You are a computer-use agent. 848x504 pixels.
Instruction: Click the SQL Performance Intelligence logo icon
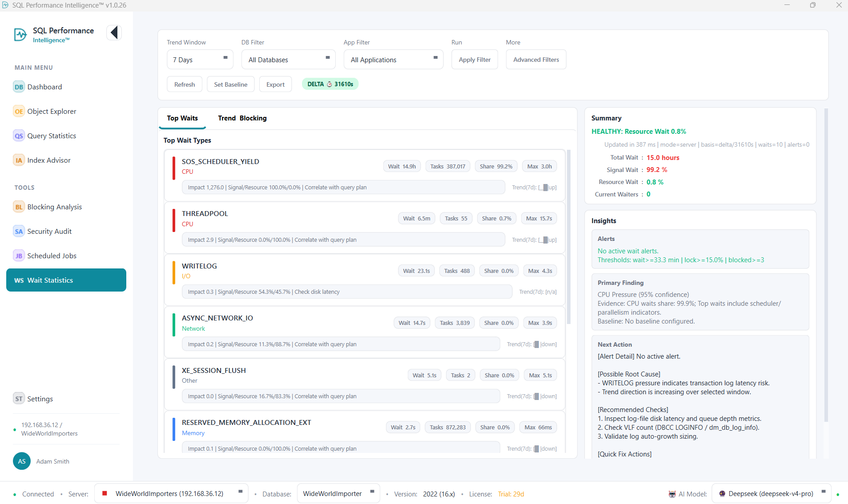click(20, 35)
